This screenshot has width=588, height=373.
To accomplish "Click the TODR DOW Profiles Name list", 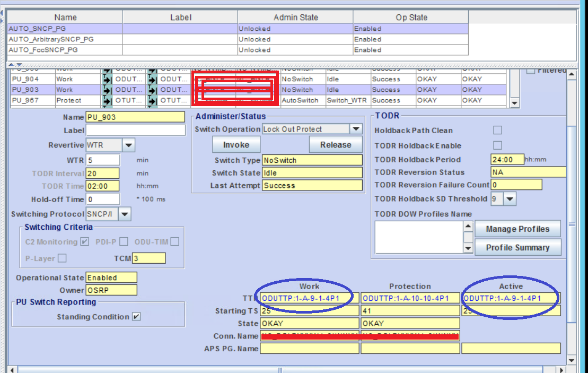I will click(419, 237).
